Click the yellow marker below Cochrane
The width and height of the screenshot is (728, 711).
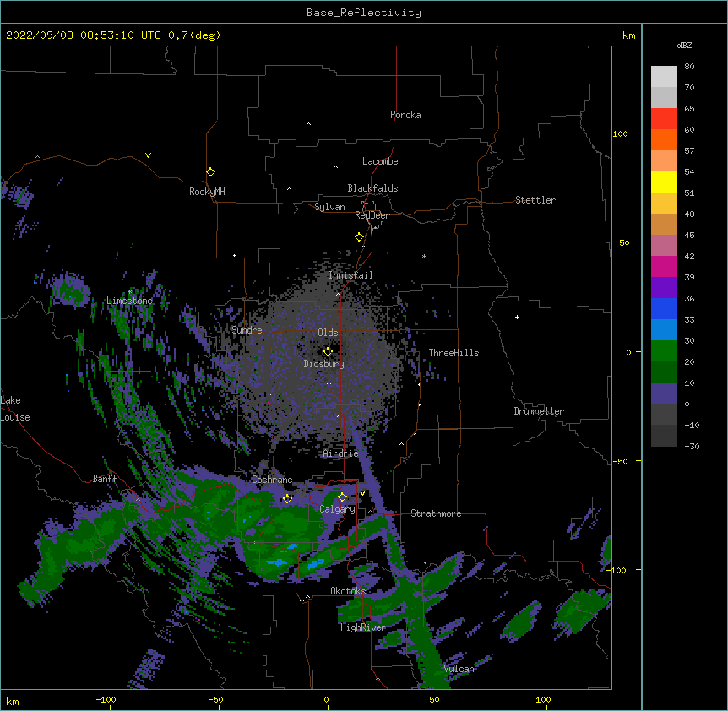287,498
